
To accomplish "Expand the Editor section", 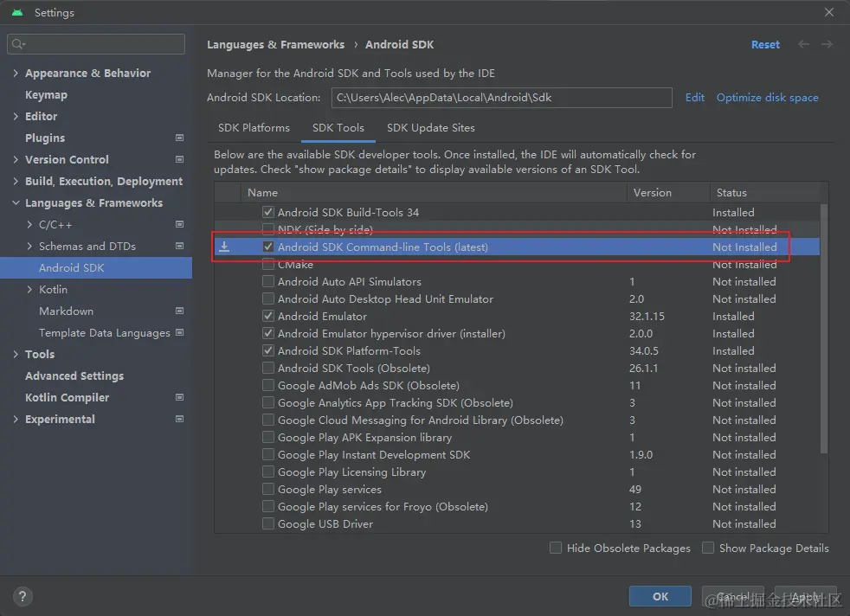I will tap(16, 117).
